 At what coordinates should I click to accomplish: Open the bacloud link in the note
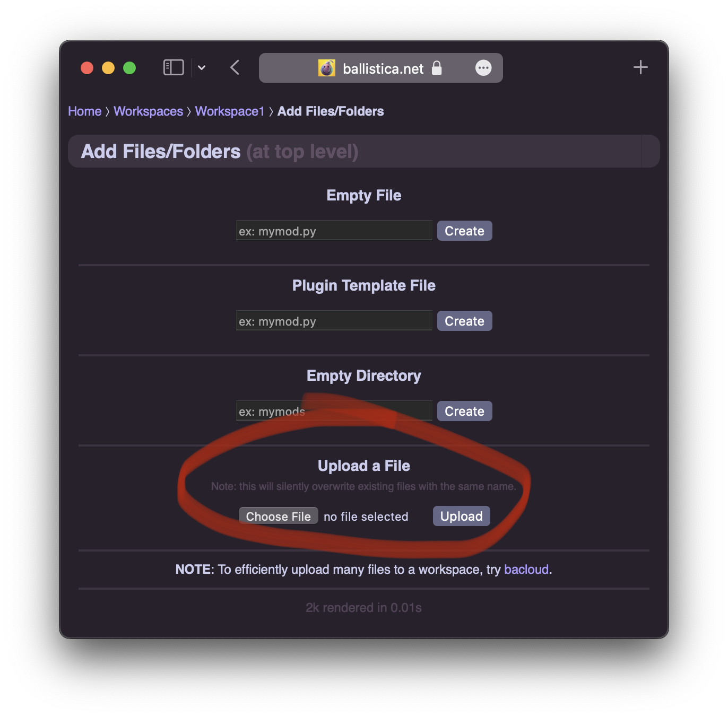(x=526, y=569)
